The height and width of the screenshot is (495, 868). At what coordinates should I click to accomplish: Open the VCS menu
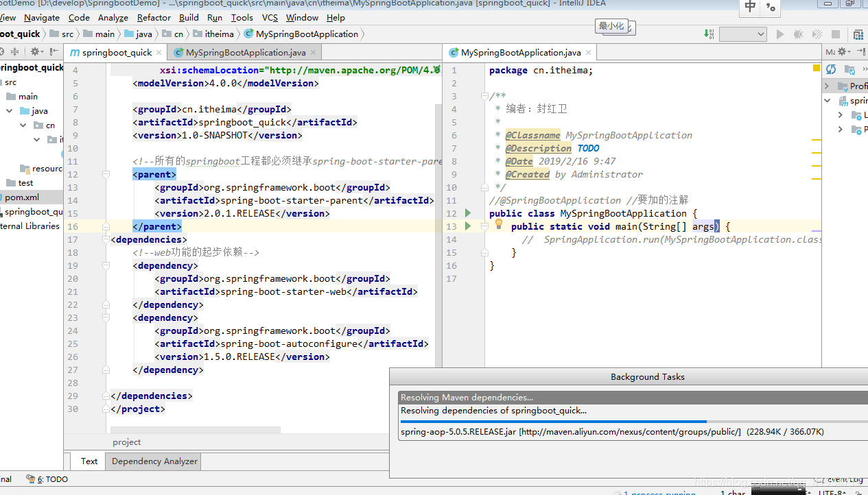pyautogui.click(x=270, y=18)
